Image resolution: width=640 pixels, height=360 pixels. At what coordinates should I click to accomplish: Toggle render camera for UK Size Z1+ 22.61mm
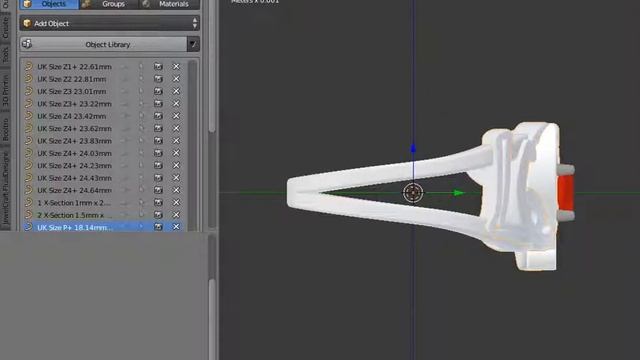point(158,67)
